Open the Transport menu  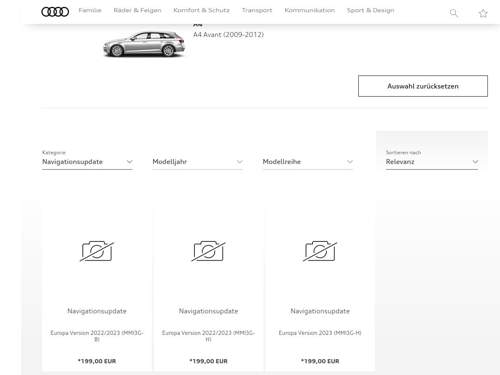coord(257,10)
